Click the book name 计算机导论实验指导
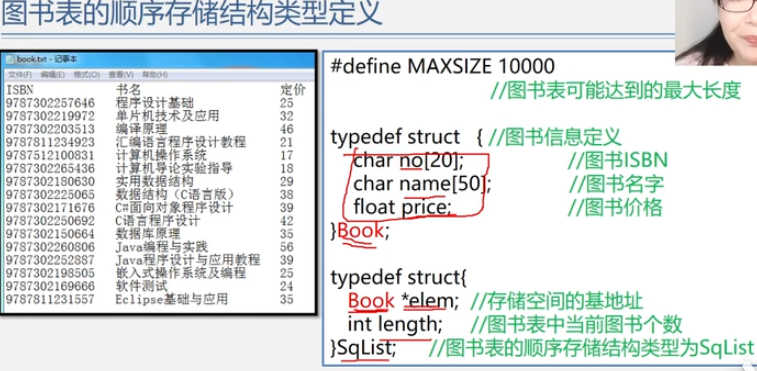757x371 pixels. [174, 168]
